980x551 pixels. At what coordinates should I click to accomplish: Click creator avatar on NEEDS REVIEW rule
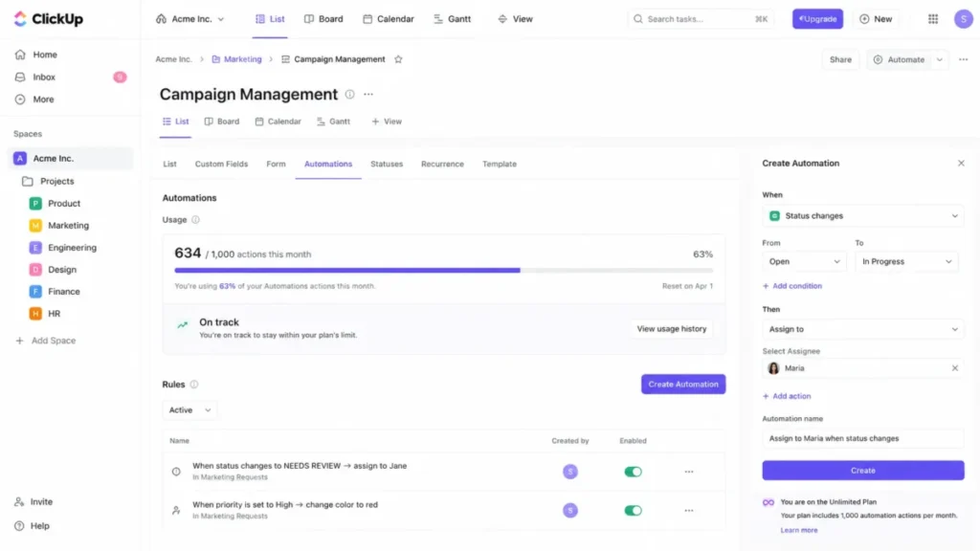570,472
